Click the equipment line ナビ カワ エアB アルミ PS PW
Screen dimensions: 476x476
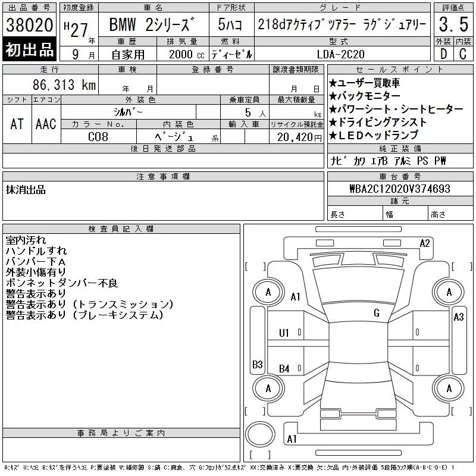click(x=388, y=161)
